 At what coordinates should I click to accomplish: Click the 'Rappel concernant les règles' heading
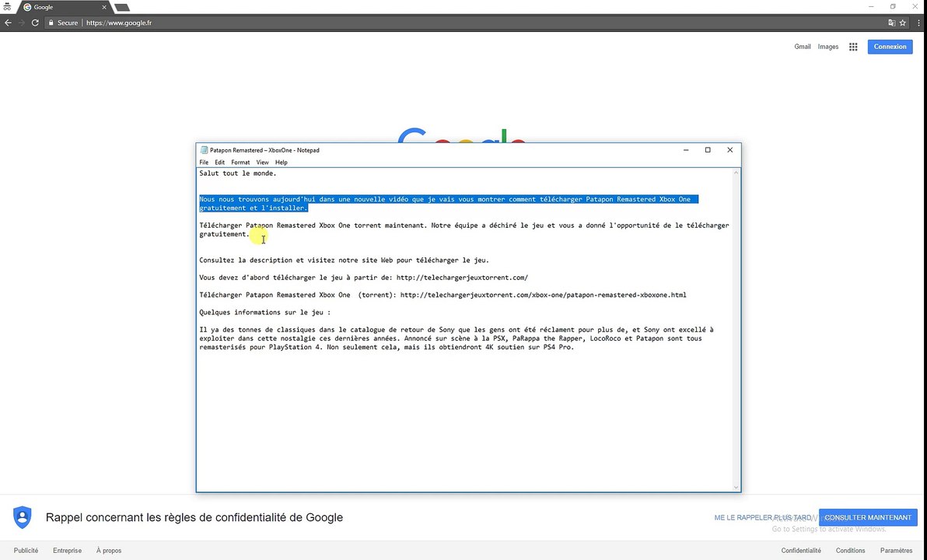(194, 517)
